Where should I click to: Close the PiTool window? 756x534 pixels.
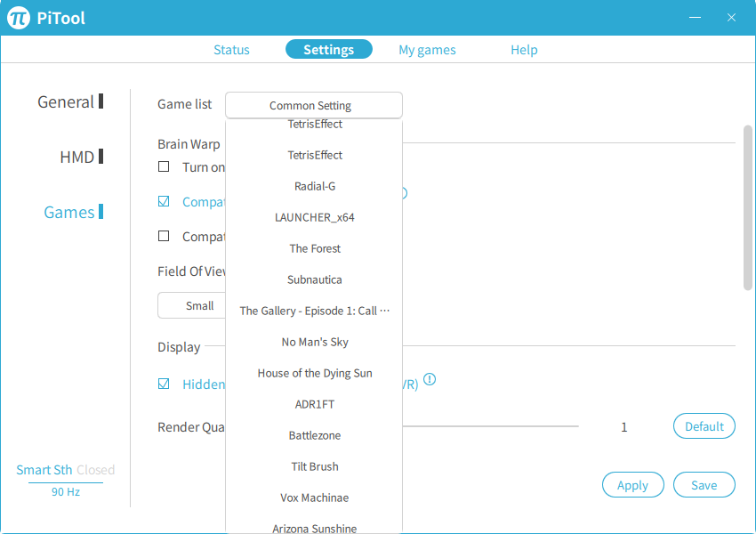coord(731,18)
